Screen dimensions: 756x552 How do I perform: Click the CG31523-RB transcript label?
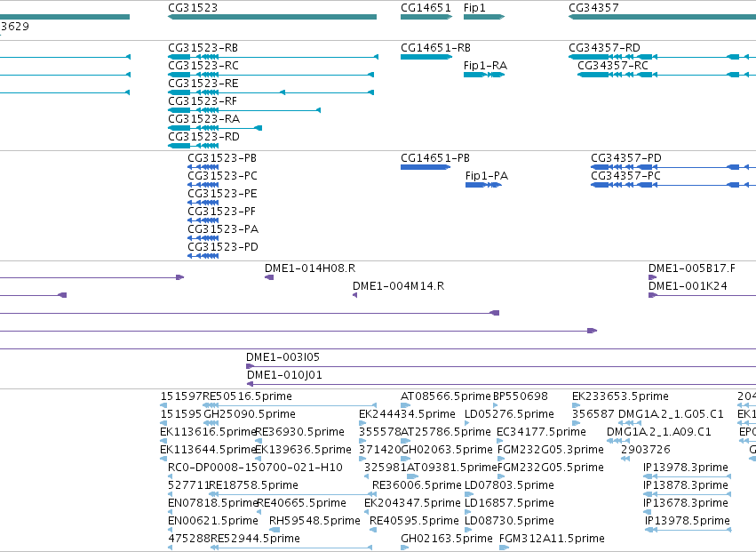[x=203, y=48]
